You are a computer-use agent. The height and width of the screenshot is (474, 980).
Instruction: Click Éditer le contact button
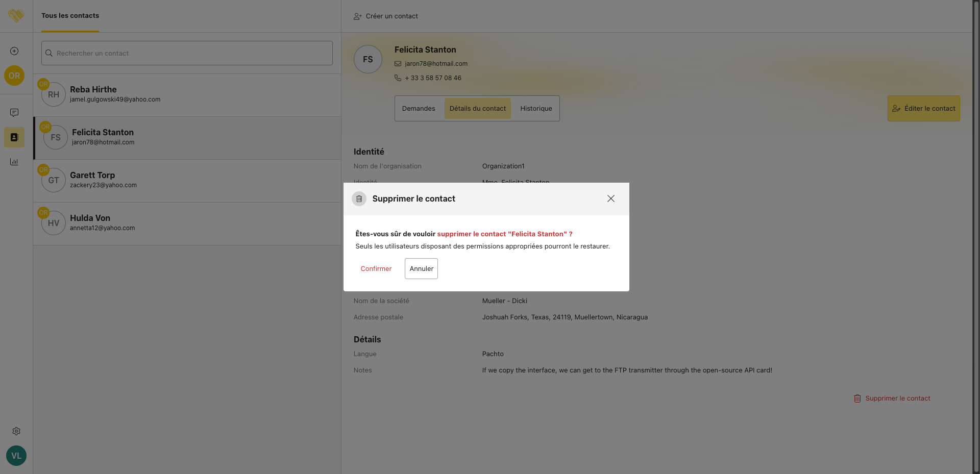[x=923, y=109]
